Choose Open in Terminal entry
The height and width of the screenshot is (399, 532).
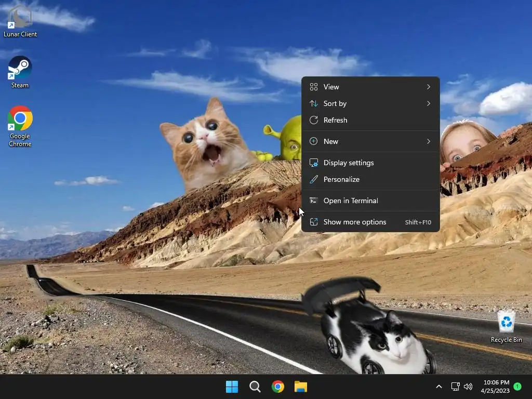[x=370, y=201]
